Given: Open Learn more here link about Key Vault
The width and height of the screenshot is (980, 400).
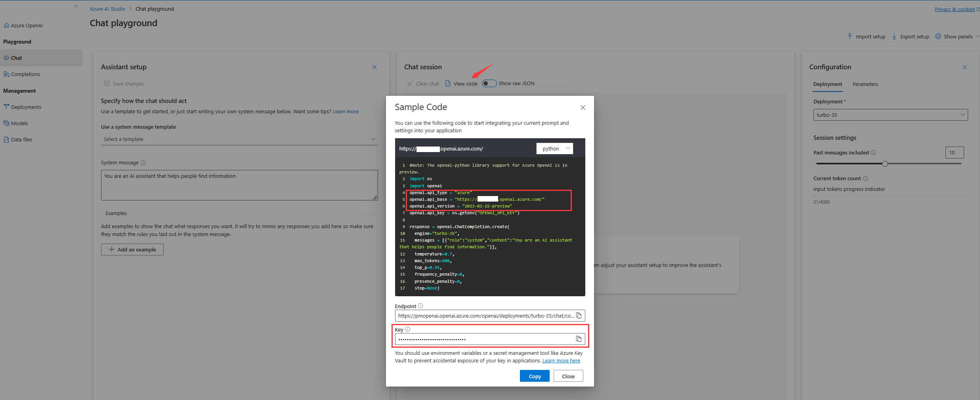Looking at the screenshot, I should [561, 361].
